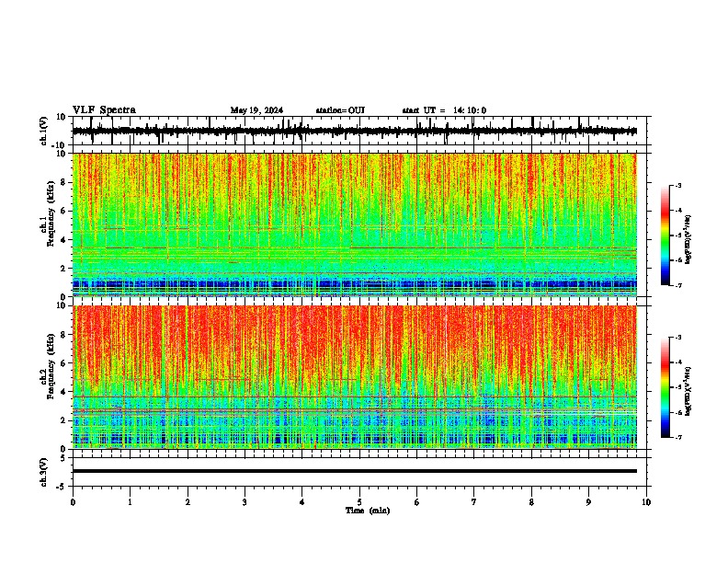This screenshot has width=728, height=563.
Task: Click the ch.2 'Frequency (kHz)' axis label
Action: pyautogui.click(x=50, y=366)
